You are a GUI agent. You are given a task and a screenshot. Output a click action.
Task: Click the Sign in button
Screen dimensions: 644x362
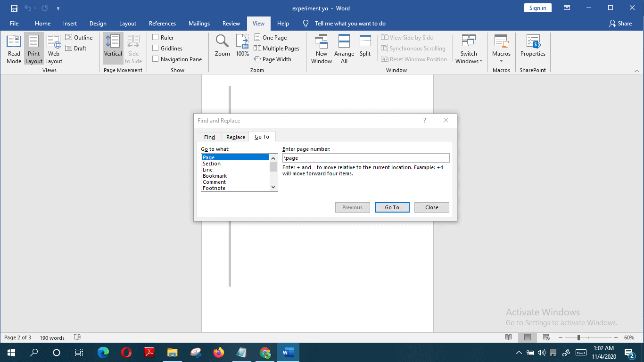pyautogui.click(x=537, y=8)
